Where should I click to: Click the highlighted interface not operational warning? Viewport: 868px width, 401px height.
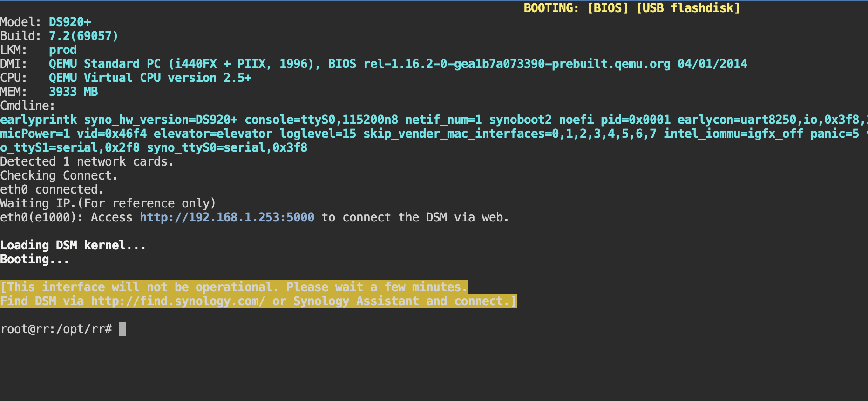[258, 294]
